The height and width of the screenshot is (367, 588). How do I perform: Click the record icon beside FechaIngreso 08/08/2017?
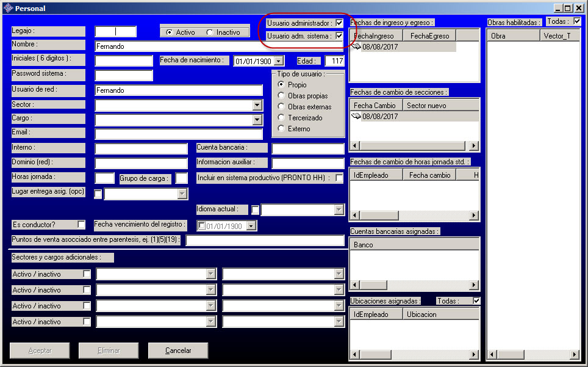[x=356, y=46]
